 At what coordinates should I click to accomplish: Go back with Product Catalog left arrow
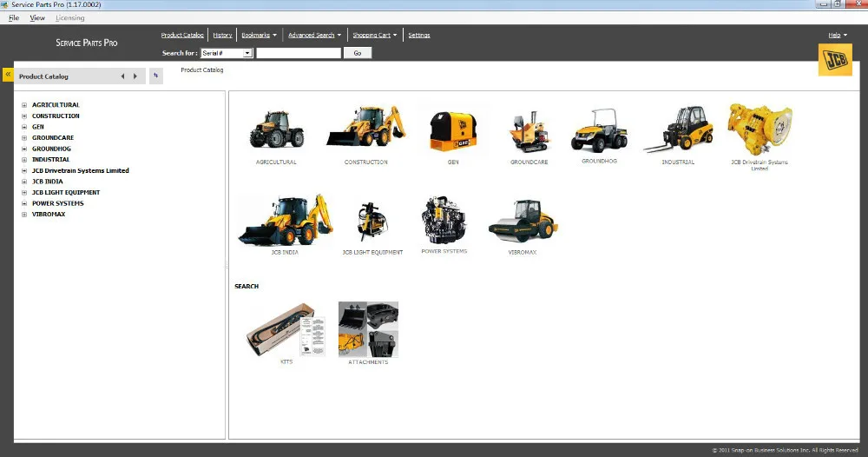coord(122,76)
